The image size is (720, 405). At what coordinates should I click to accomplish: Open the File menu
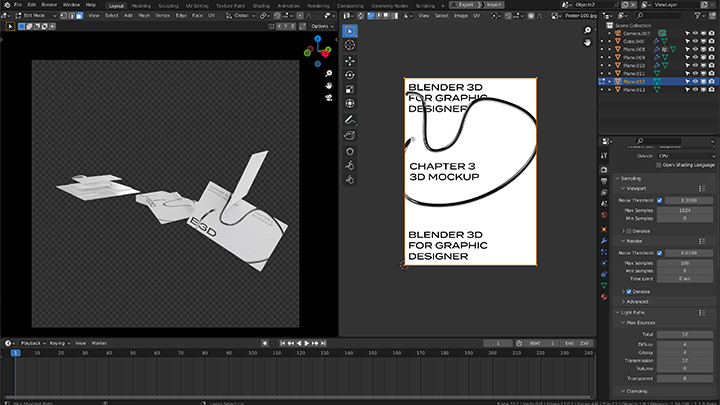(18, 5)
